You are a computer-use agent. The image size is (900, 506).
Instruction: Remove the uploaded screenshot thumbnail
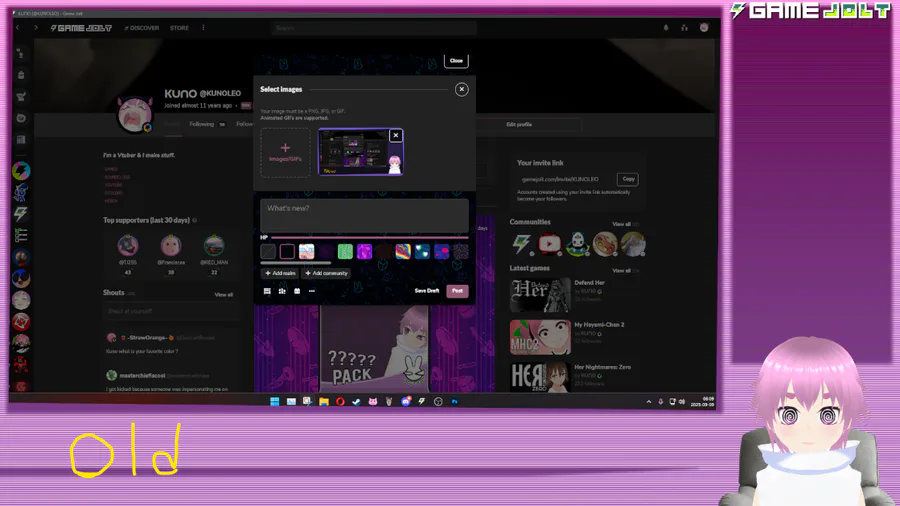pyautogui.click(x=395, y=135)
